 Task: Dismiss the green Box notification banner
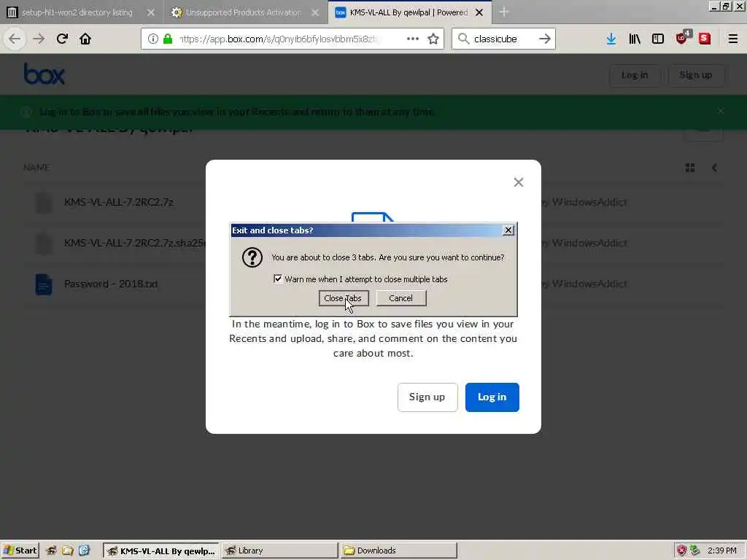point(721,111)
